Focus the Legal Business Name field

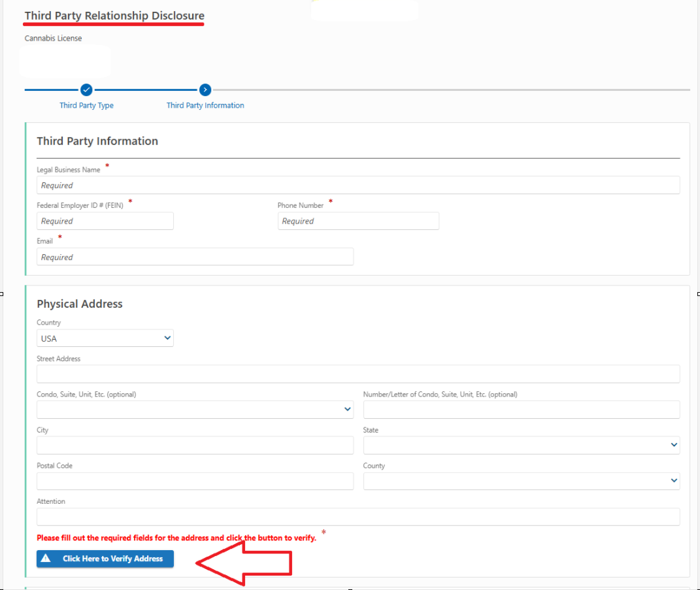(358, 186)
